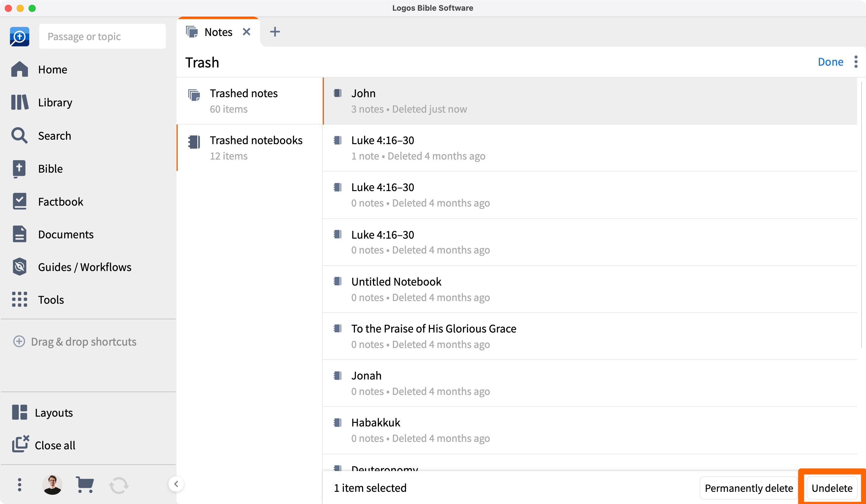The width and height of the screenshot is (866, 504).
Task: Open the Factbook icon
Action: coord(20,201)
